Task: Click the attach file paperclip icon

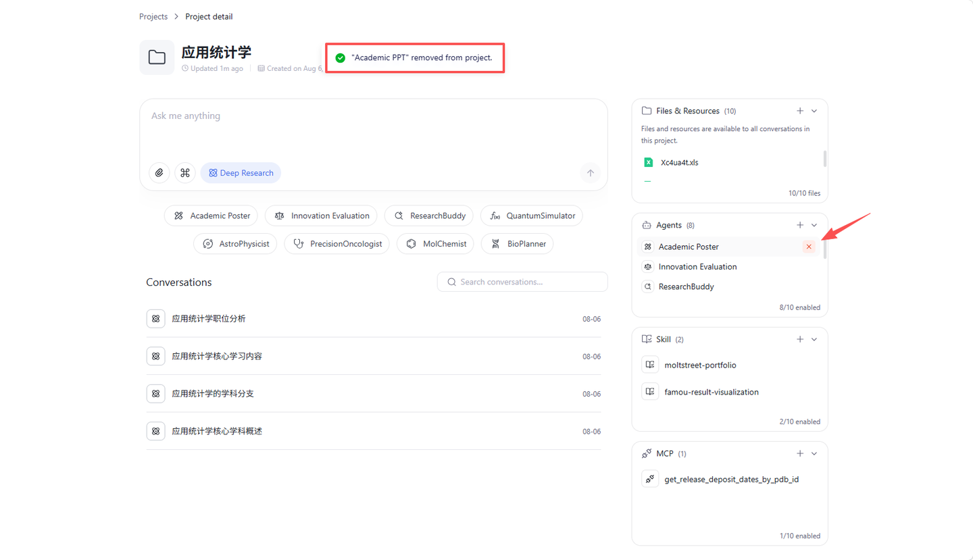Action: click(159, 173)
